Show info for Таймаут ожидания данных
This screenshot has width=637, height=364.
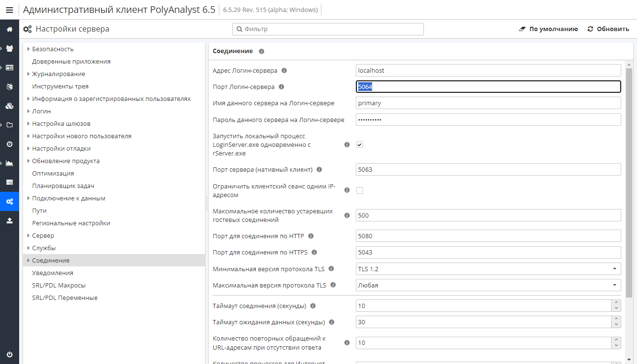[331, 322]
